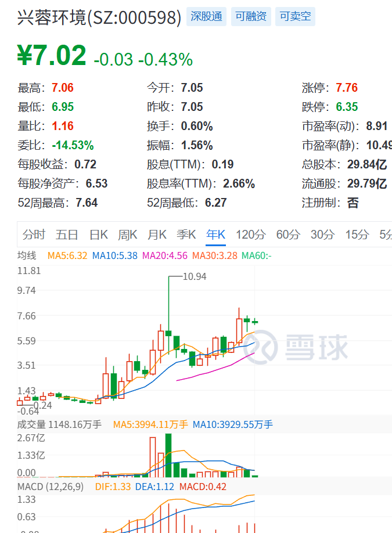Click the 每股净资产 value 6.53
This screenshot has width=392, height=533.
coord(96,183)
